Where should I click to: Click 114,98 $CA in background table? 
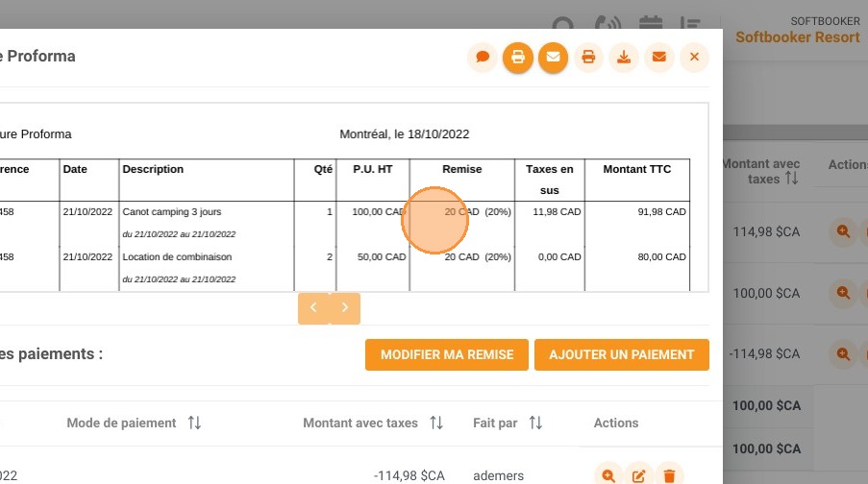click(x=766, y=231)
